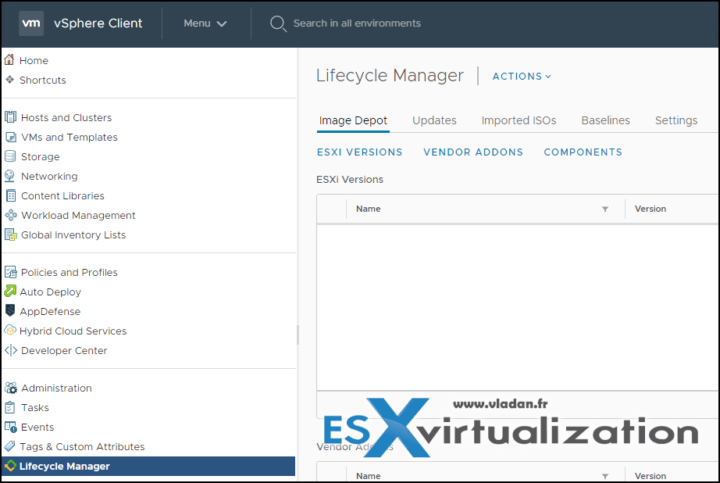Click the Policies and Profiles icon
The height and width of the screenshot is (483, 720).
11,272
